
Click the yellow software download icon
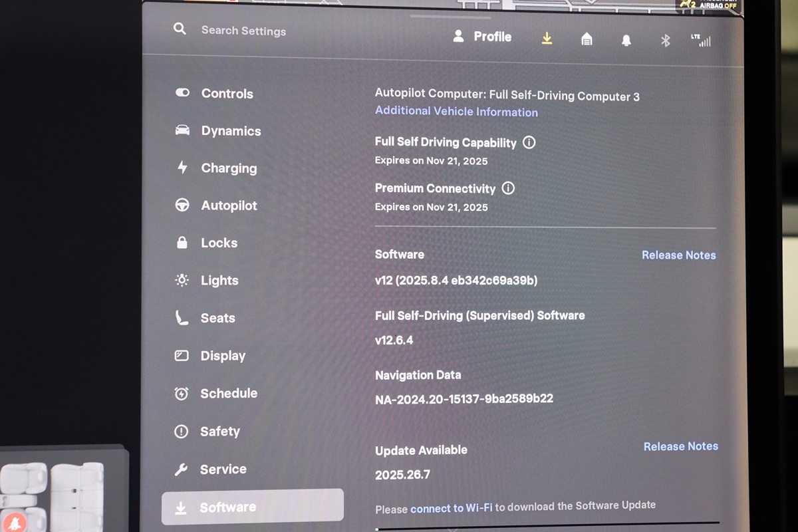[547, 39]
